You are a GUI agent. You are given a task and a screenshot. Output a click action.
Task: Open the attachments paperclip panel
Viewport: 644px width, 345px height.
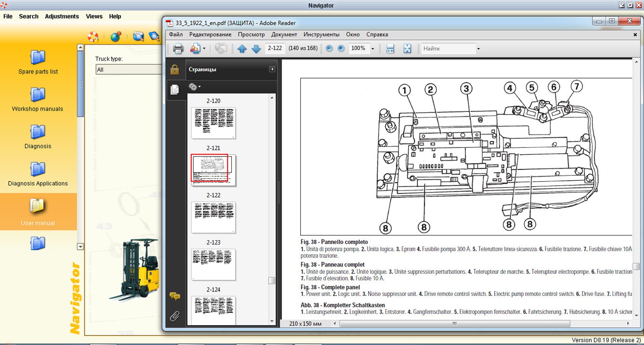pos(175,316)
